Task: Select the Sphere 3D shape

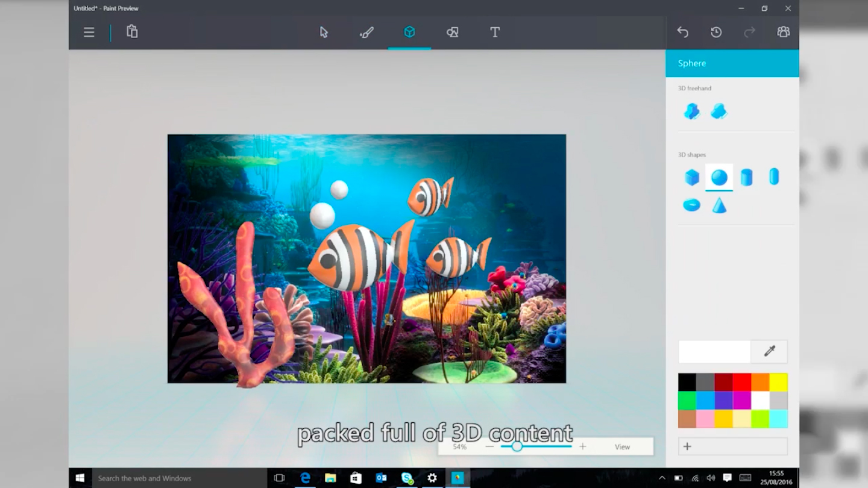Action: [719, 177]
